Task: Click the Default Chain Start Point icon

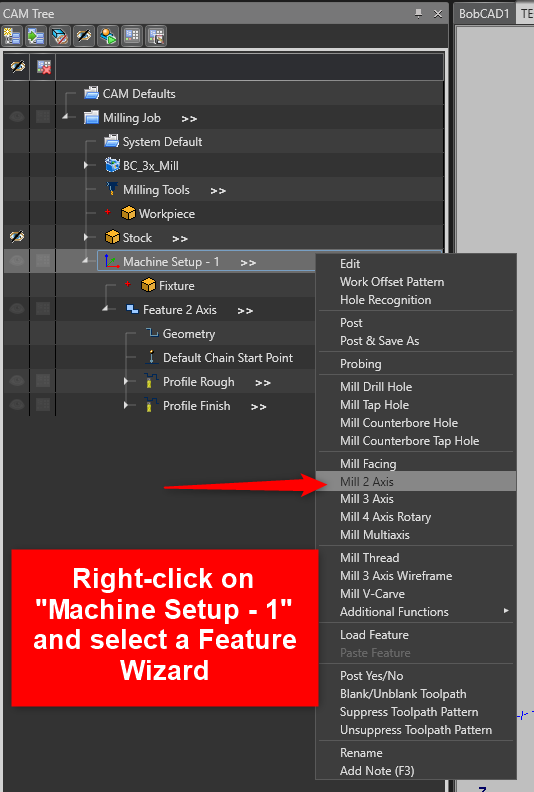Action: pos(151,358)
